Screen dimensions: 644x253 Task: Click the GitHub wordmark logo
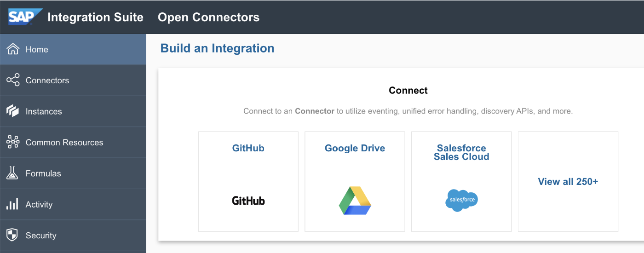[x=248, y=201]
